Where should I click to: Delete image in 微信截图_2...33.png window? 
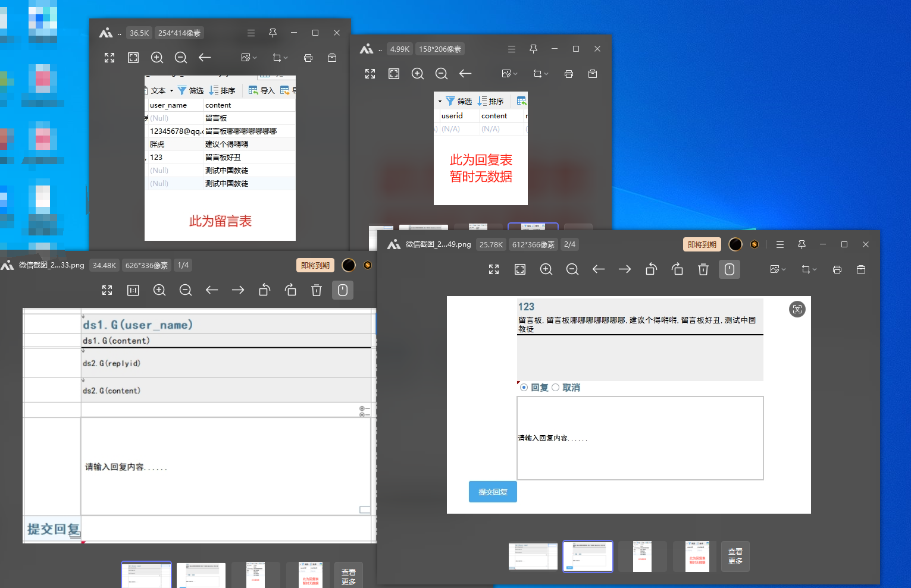pyautogui.click(x=317, y=290)
